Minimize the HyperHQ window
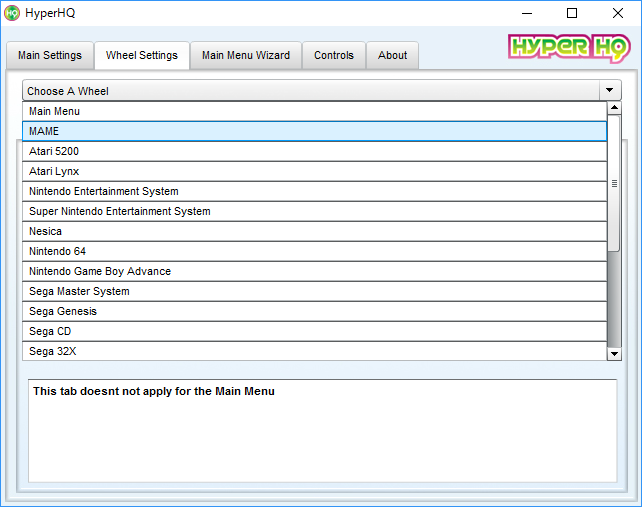642x507 pixels. pos(527,13)
